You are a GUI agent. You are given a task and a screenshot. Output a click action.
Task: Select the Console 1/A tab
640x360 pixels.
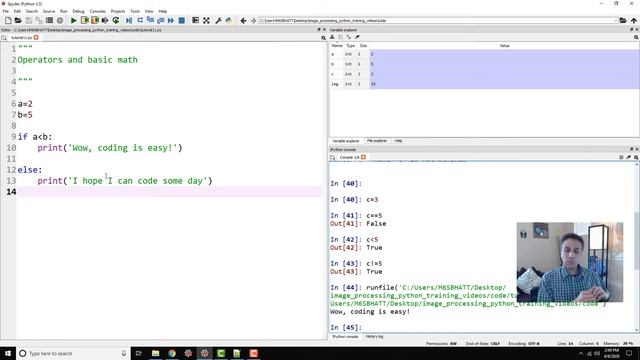point(349,157)
